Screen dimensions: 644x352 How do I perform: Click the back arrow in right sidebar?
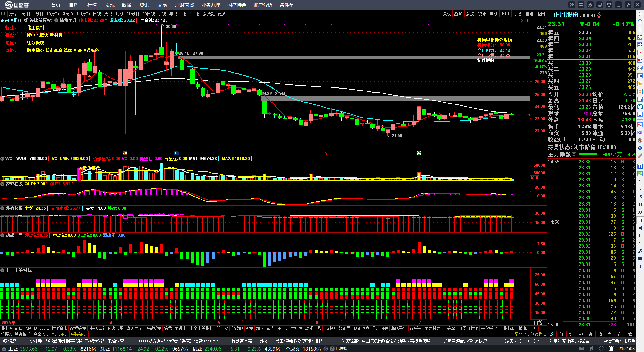point(640,14)
